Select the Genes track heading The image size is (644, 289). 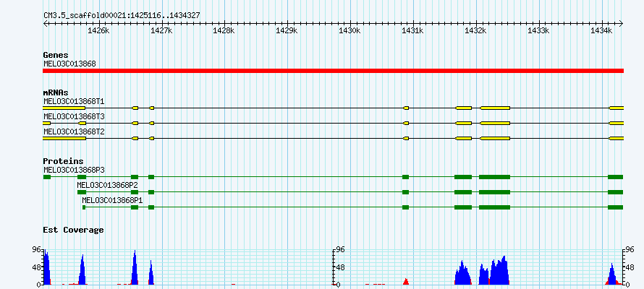(56, 55)
